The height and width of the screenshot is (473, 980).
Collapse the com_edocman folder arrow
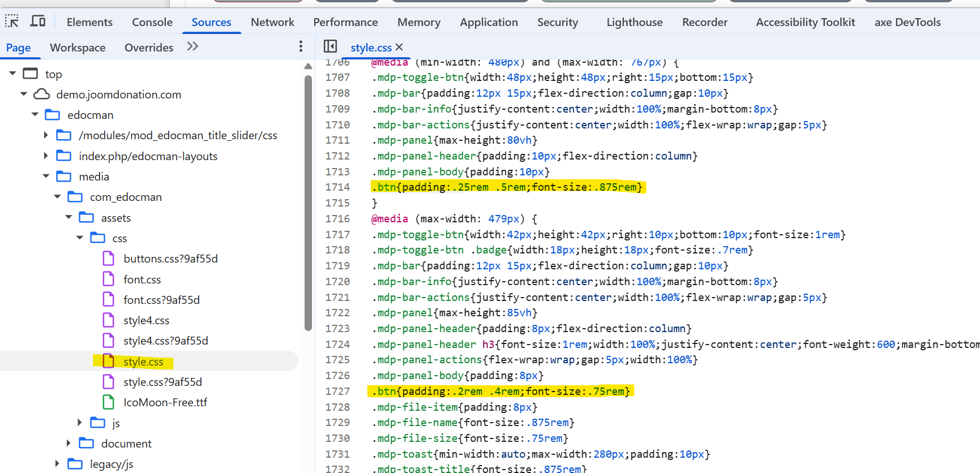57,197
